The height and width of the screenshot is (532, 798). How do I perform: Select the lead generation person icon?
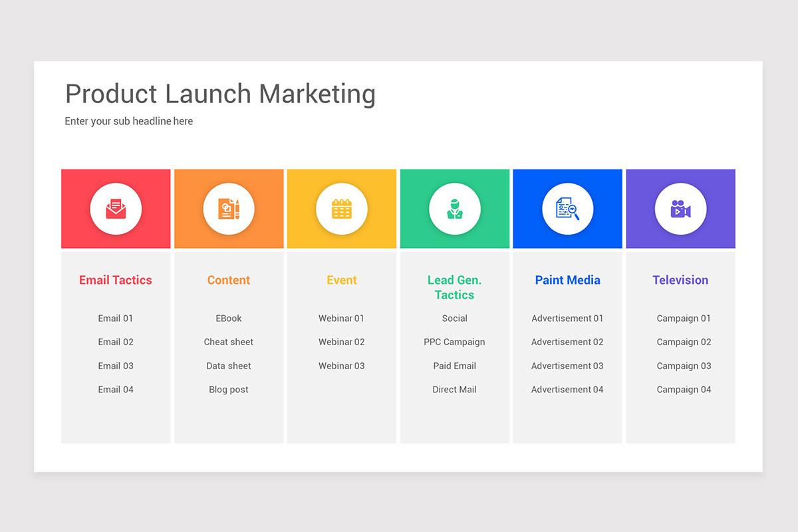click(455, 209)
